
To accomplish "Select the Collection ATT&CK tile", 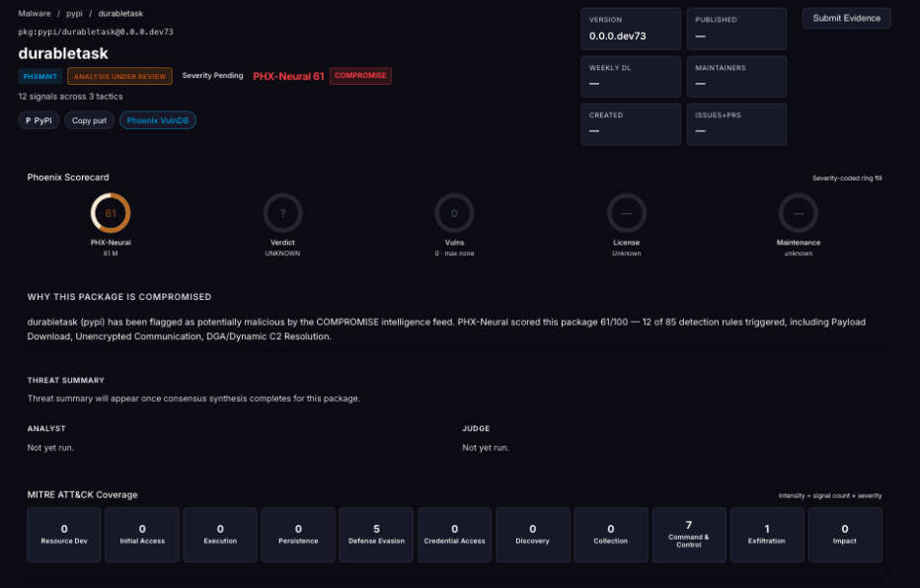I will pos(611,535).
